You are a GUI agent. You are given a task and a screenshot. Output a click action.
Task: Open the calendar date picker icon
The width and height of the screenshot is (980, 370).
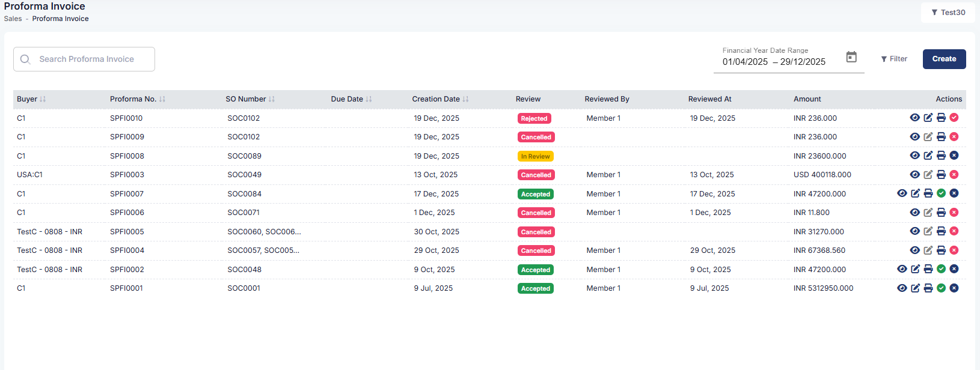point(851,57)
